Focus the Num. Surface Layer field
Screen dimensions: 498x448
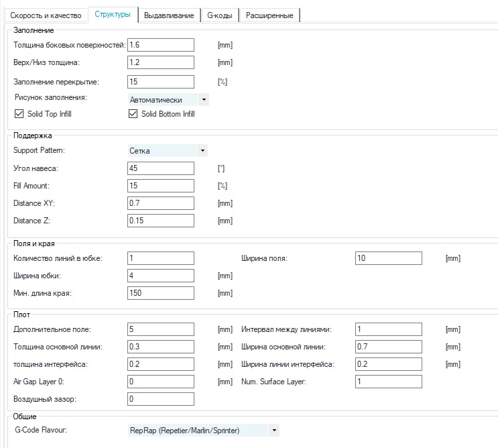point(389,382)
